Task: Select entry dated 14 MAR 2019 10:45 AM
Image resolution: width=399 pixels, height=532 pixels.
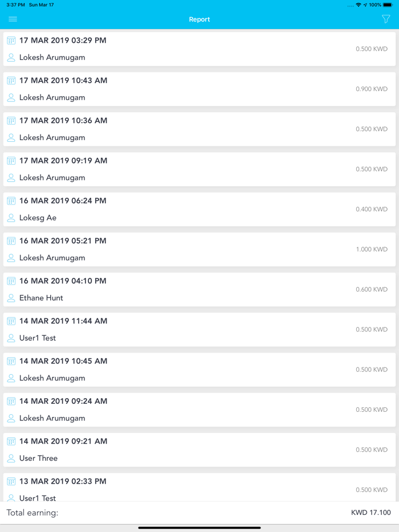Action: [x=199, y=370]
